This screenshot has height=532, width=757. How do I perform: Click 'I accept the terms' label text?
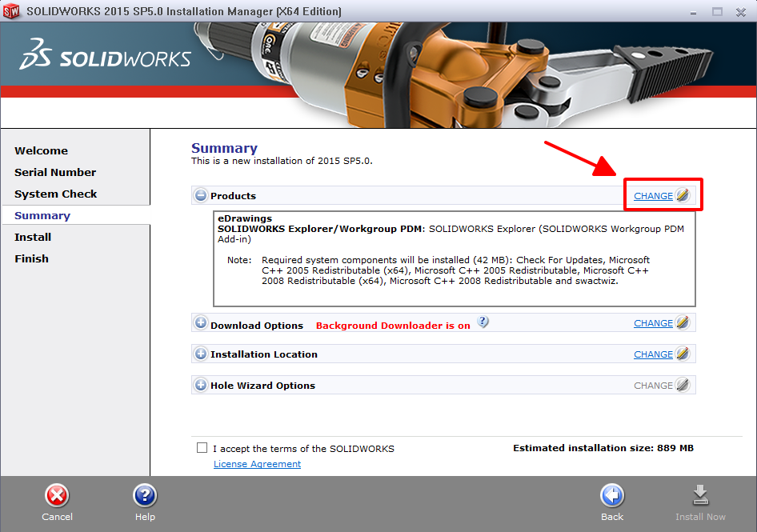(x=303, y=449)
